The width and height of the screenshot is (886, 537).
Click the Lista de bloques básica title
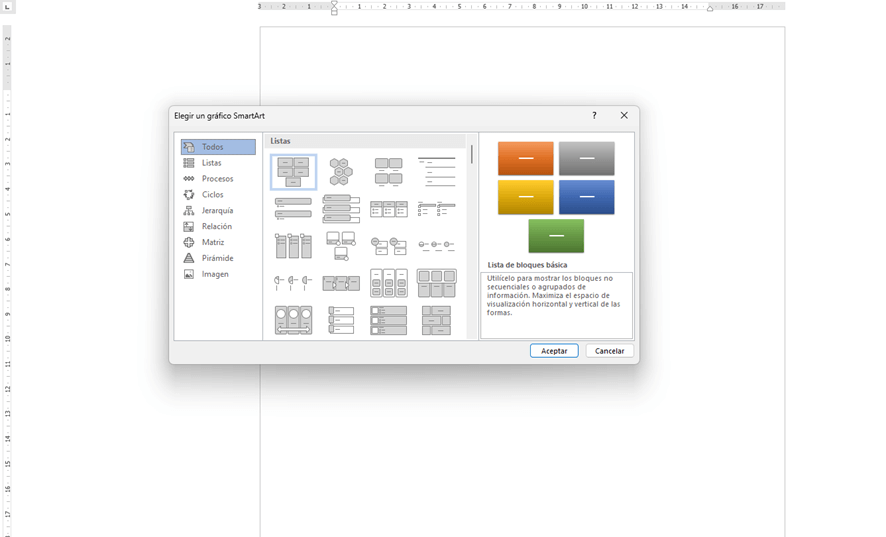(x=527, y=265)
